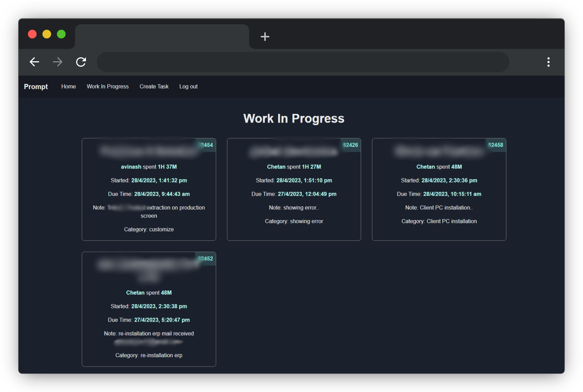Open Create Task page
The height and width of the screenshot is (392, 583).
pos(154,87)
